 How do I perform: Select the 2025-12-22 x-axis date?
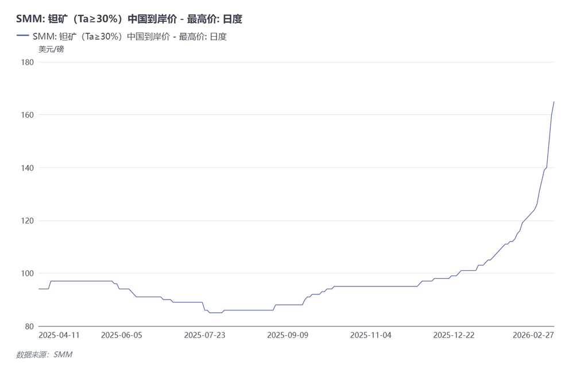(x=454, y=335)
